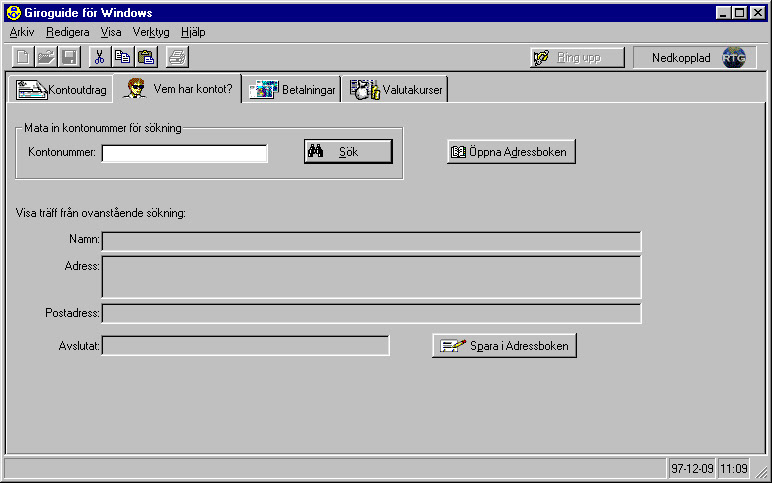Click the Open folder toolbar icon

(x=46, y=57)
